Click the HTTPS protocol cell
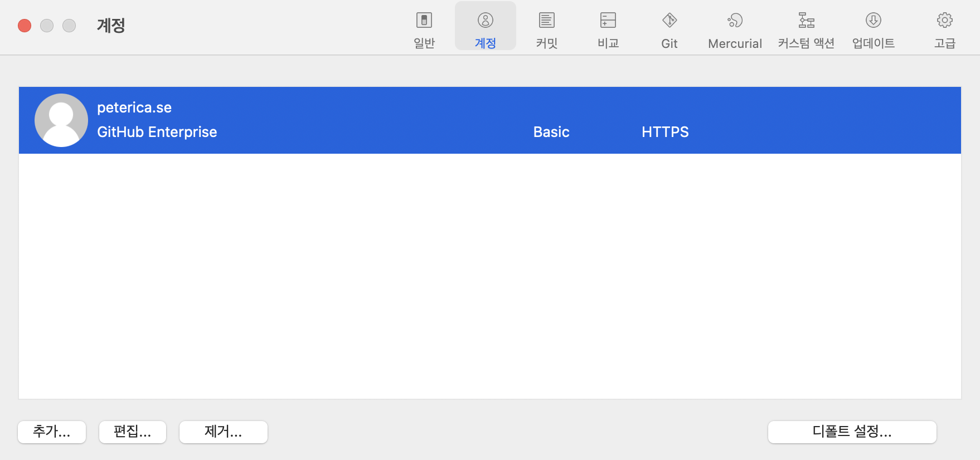This screenshot has width=980, height=460. (x=665, y=132)
